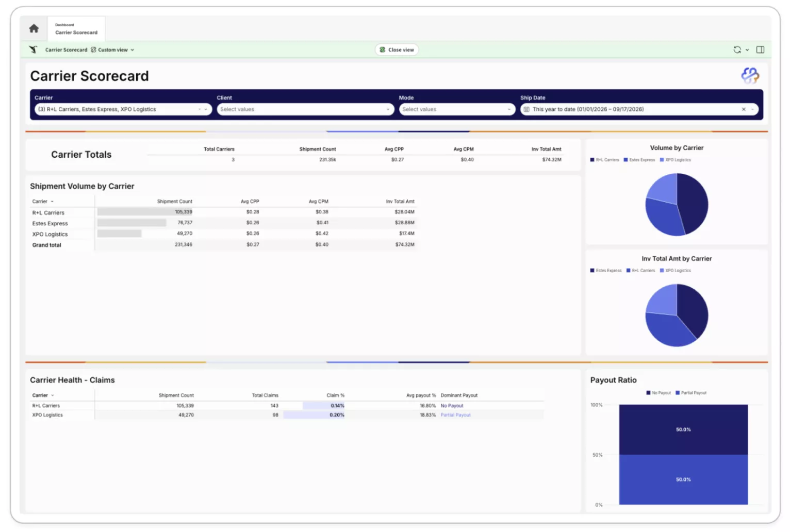Click the Shipment Count column header in Shipment Volume

(x=174, y=202)
